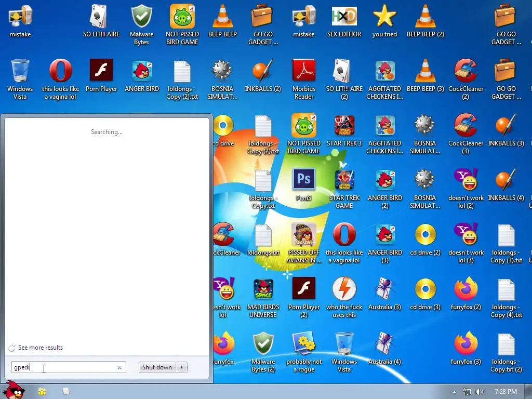Open the 'Windows Vista' recycle bin beside the gears icon

coord(344,352)
